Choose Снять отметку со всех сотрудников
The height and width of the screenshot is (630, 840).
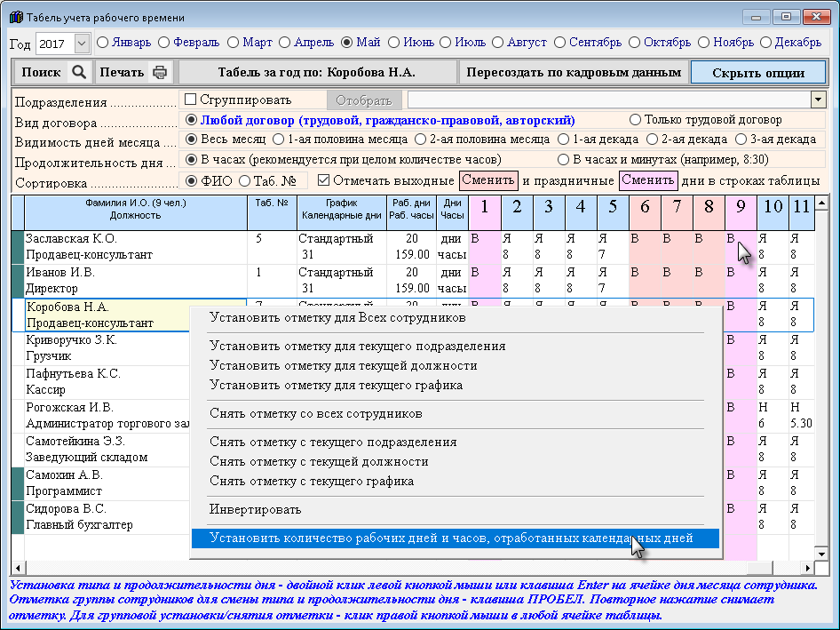pyautogui.click(x=455, y=413)
